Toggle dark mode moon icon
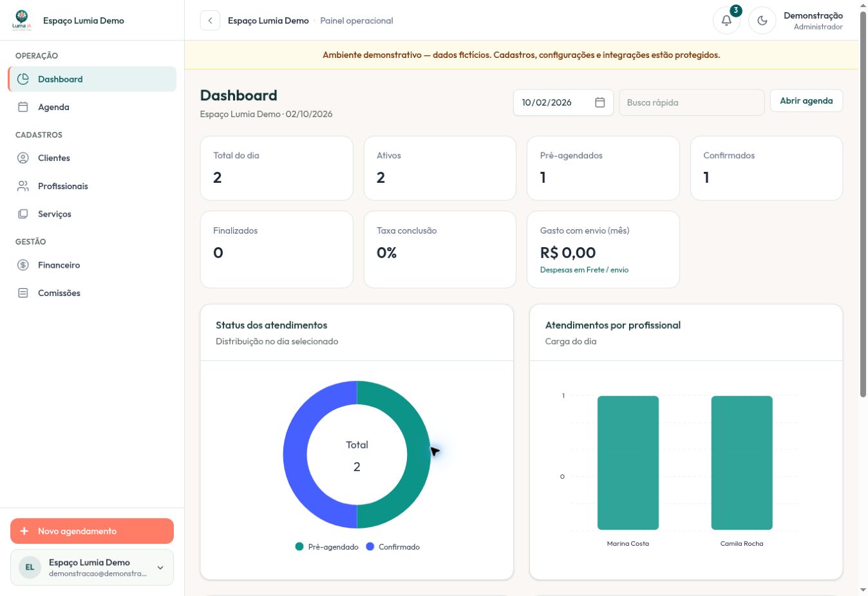 coord(762,21)
